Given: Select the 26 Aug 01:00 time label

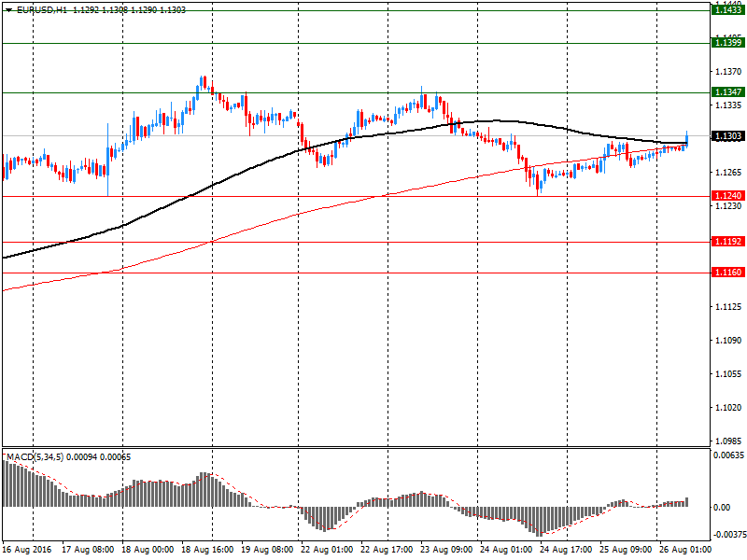Looking at the screenshot, I should point(685,550).
